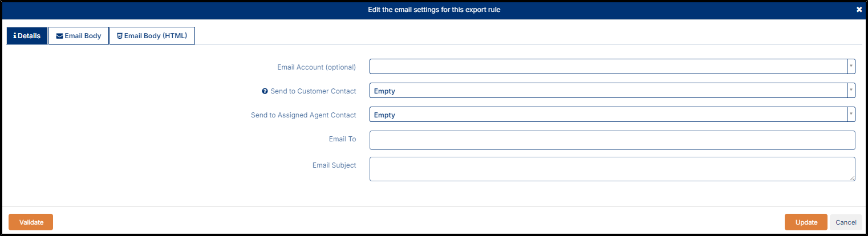Select the Details tab
Viewport: 868px width, 236px height.
(27, 36)
